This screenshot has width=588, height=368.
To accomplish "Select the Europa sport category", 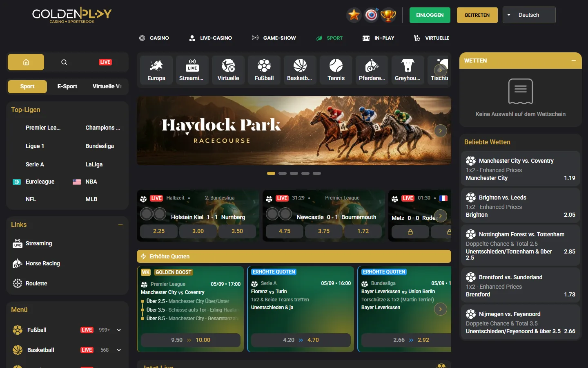I will pyautogui.click(x=156, y=70).
